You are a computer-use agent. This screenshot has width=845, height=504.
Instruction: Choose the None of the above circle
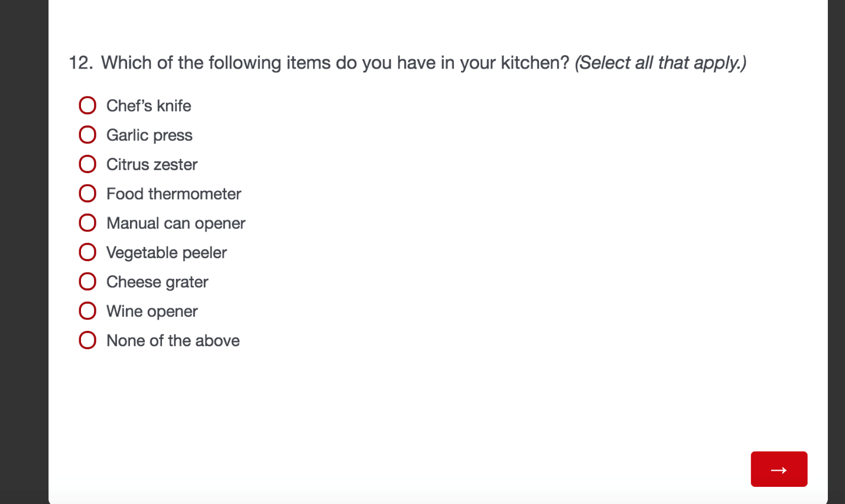[87, 340]
